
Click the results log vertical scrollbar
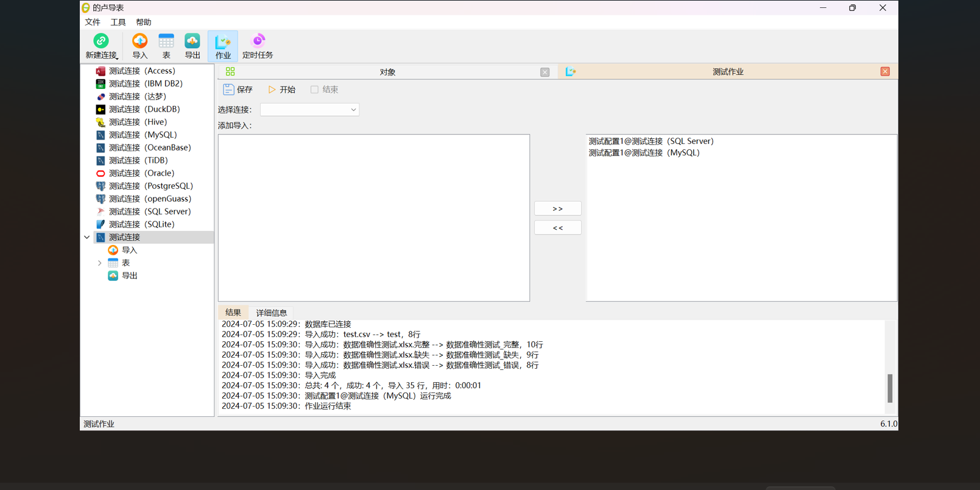[890, 388]
